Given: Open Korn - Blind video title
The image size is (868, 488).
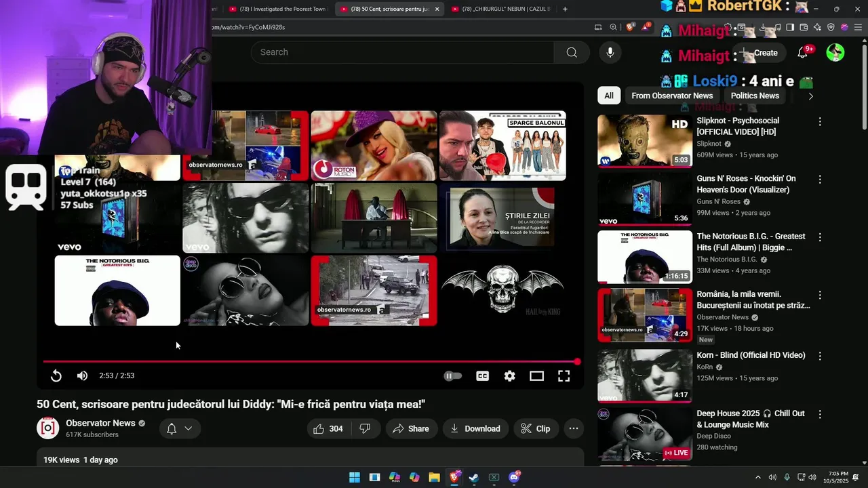Looking at the screenshot, I should [751, 355].
